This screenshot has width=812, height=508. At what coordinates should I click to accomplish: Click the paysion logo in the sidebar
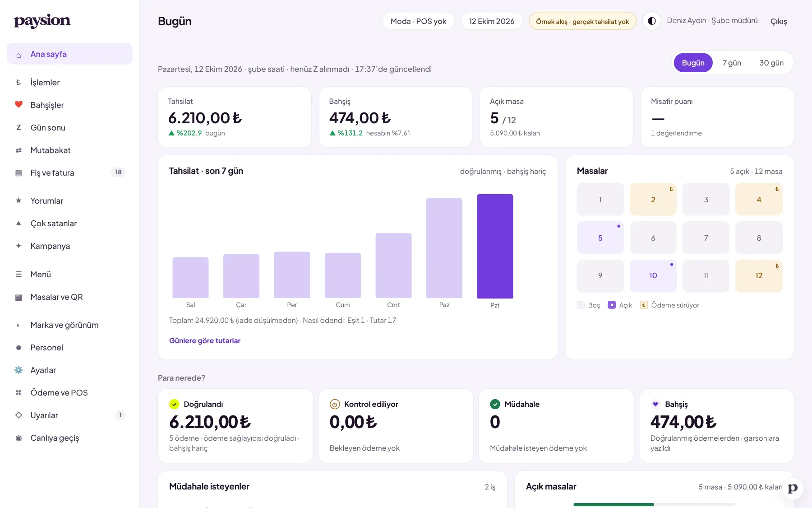tap(42, 21)
